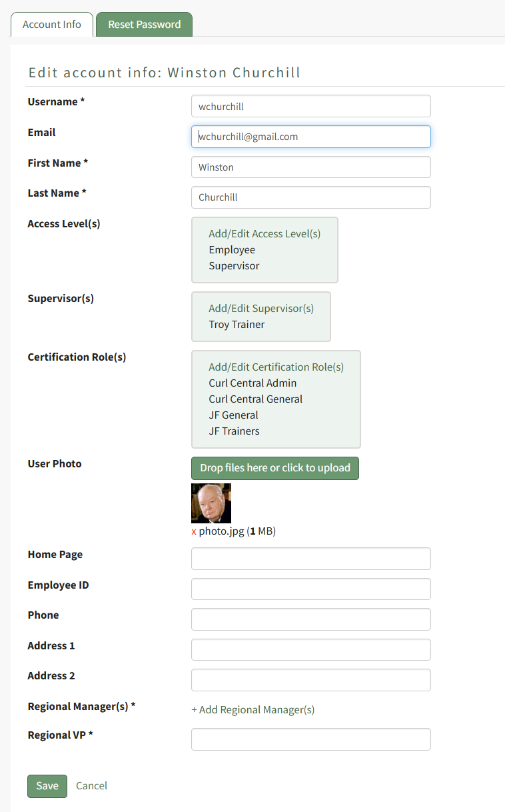Open Add/Edit Supervisor(s) link

click(261, 309)
